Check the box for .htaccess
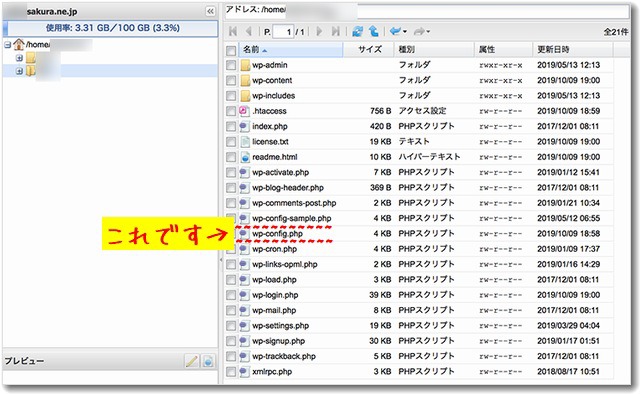Image resolution: width=640 pixels, height=394 pixels. (231, 111)
